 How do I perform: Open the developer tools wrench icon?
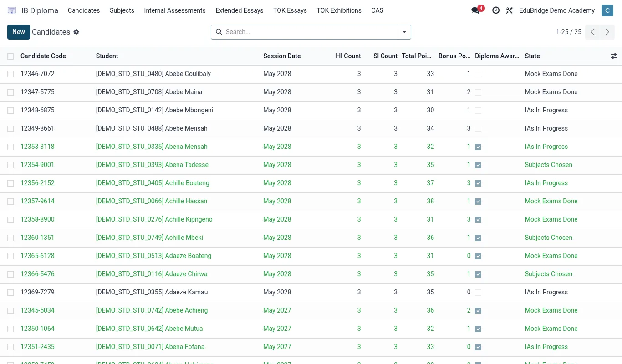click(x=509, y=10)
